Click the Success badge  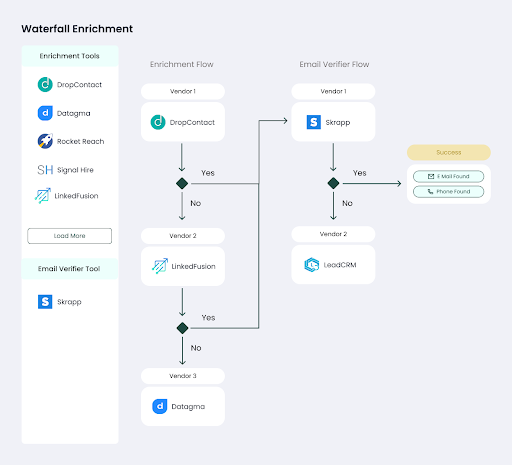pyautogui.click(x=449, y=152)
